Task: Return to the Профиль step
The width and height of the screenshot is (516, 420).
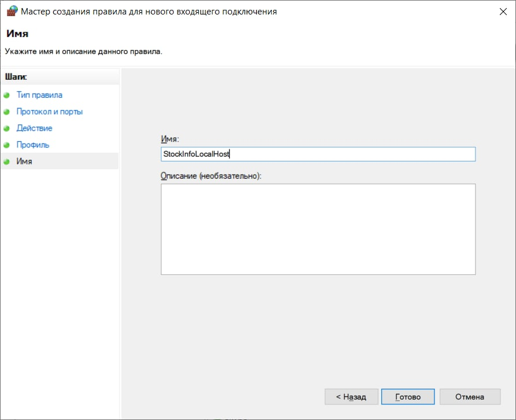Action: click(33, 145)
